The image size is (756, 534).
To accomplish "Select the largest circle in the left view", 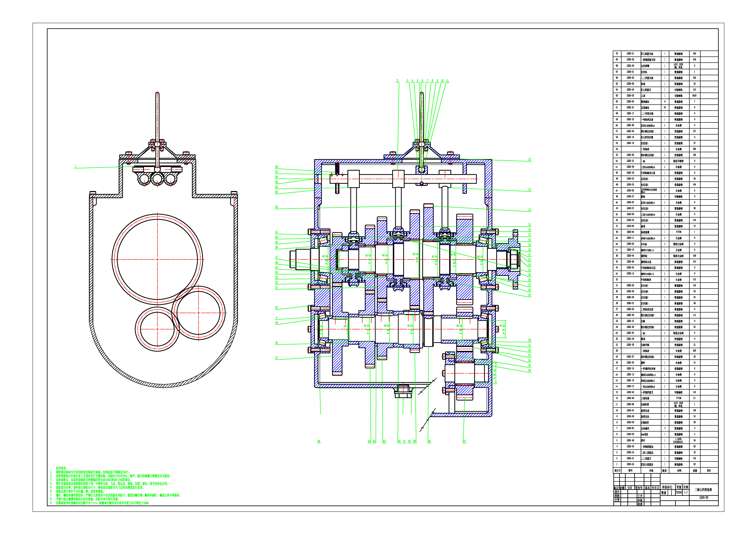I will tap(157, 259).
